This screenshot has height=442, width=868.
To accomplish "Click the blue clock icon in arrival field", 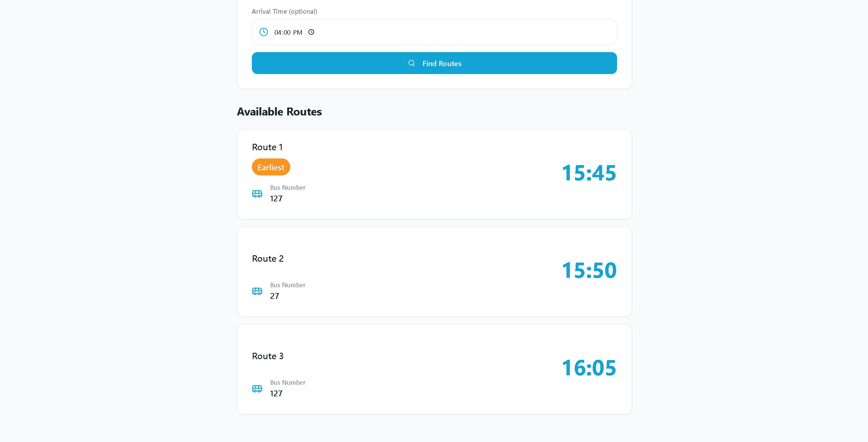I will [263, 32].
